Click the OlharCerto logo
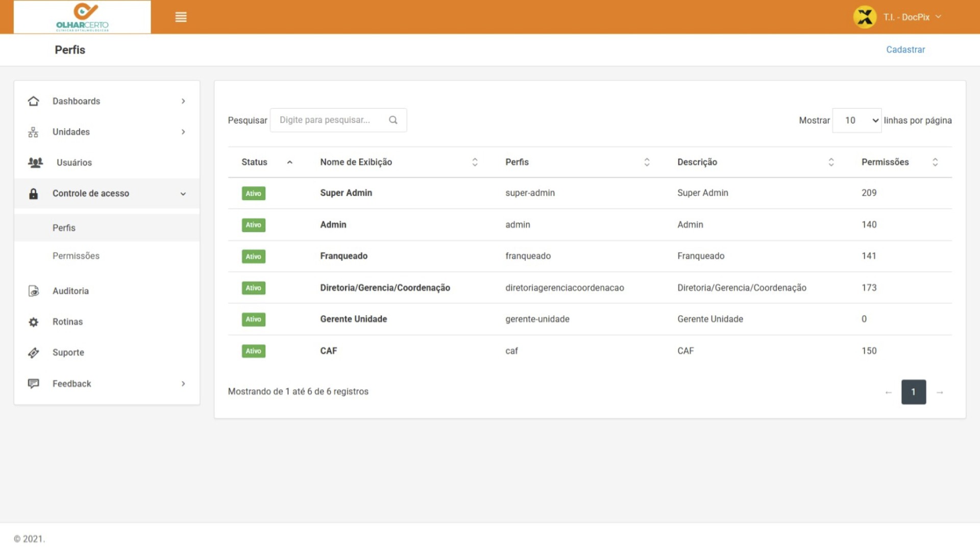This screenshot has height=551, width=980. [x=82, y=17]
